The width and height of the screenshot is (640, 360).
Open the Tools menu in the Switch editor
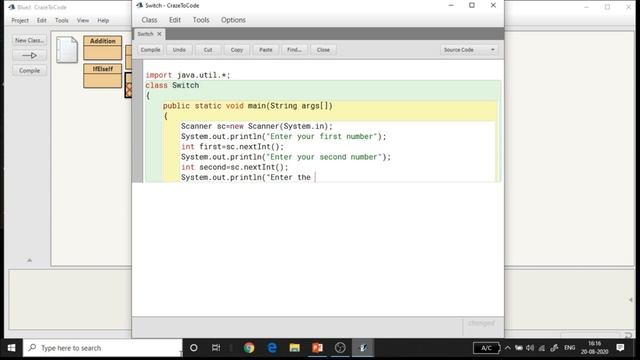(x=201, y=20)
